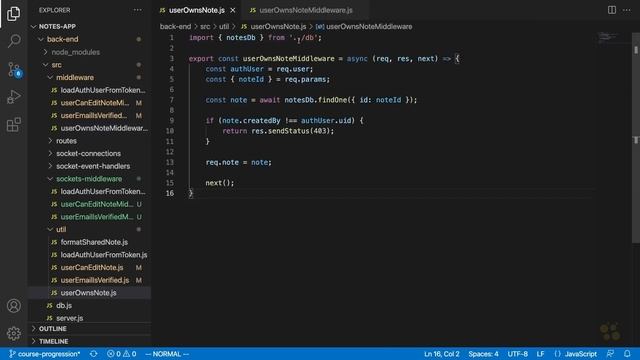Open the Run and Debug view icon
Screen dimensions: 640x360
pyautogui.click(x=13, y=97)
